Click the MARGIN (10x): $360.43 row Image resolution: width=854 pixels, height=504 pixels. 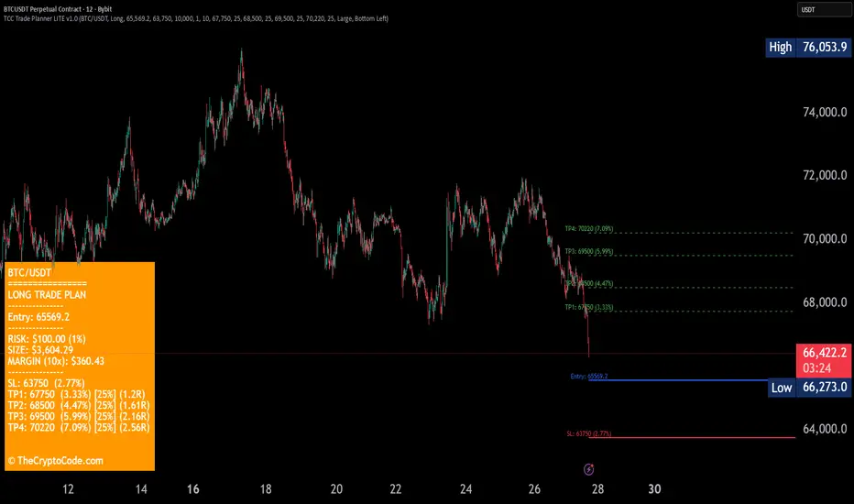coord(56,361)
